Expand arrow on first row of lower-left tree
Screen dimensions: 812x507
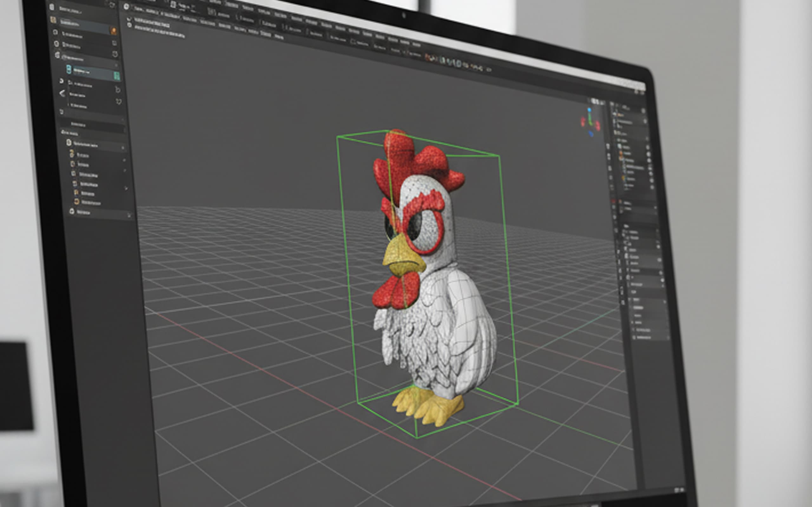pyautogui.click(x=123, y=148)
